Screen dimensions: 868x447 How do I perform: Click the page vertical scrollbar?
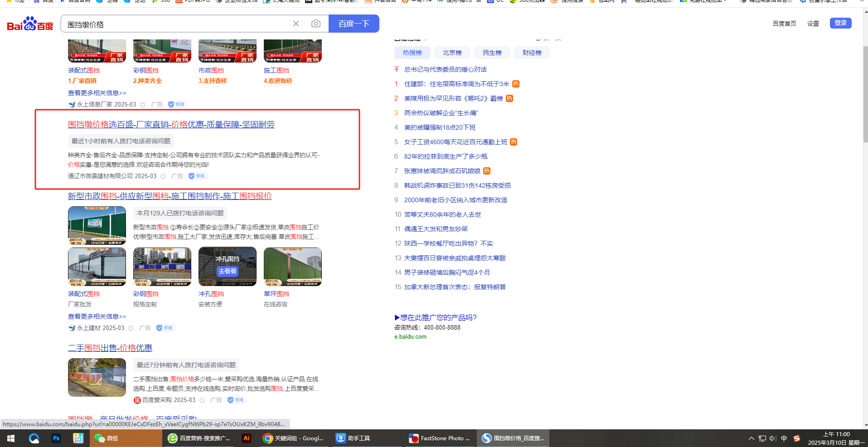point(866,95)
